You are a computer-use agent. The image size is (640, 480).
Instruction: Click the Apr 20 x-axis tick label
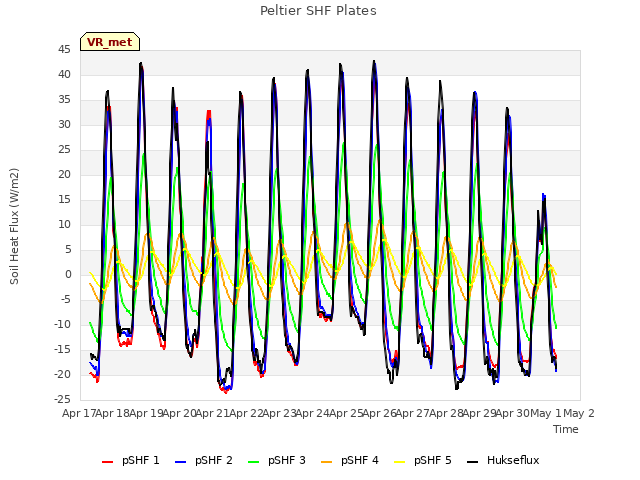pos(179,413)
